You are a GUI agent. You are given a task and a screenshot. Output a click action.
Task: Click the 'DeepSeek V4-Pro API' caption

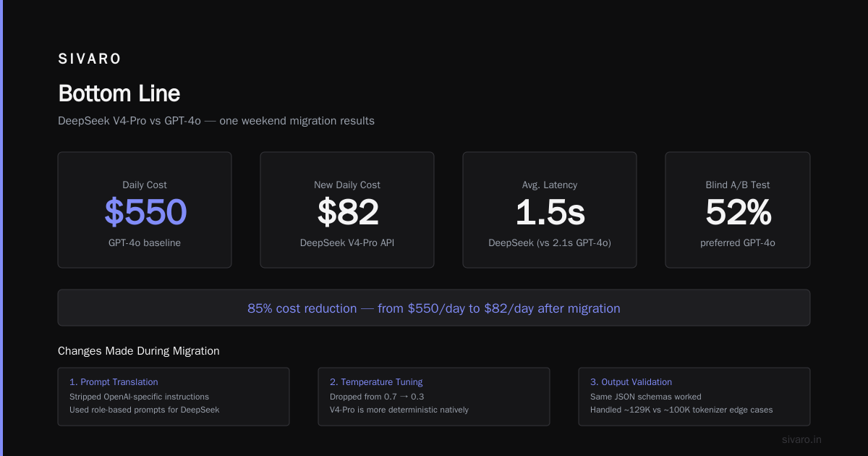(x=347, y=242)
